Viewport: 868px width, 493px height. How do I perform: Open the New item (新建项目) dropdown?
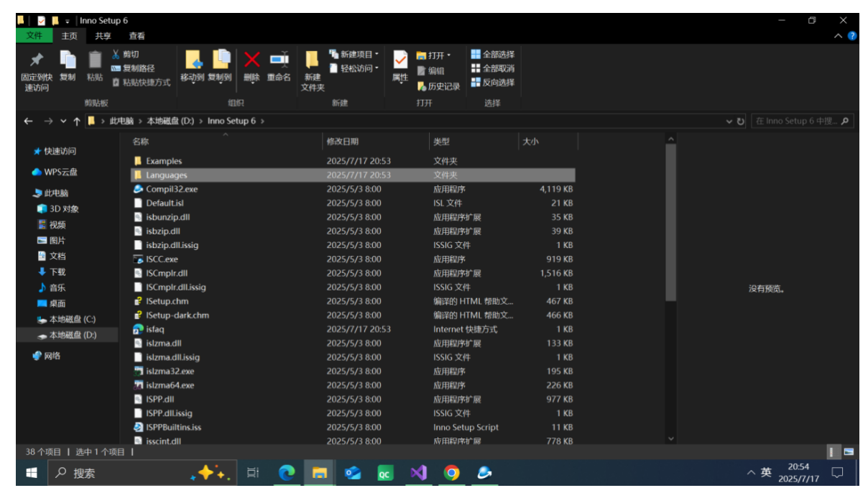[354, 55]
